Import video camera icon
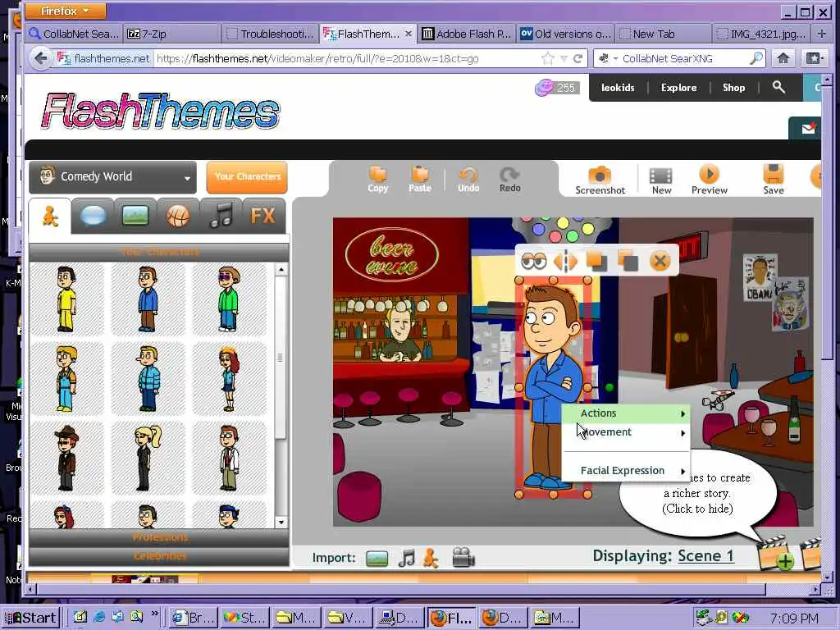 (x=463, y=558)
